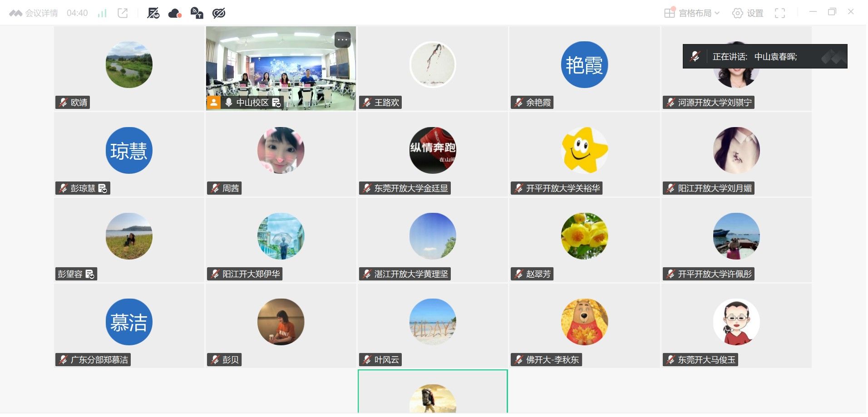Click the 广东分部郑慕洁 name label
Image resolution: width=868 pixels, height=417 pixels.
click(99, 360)
